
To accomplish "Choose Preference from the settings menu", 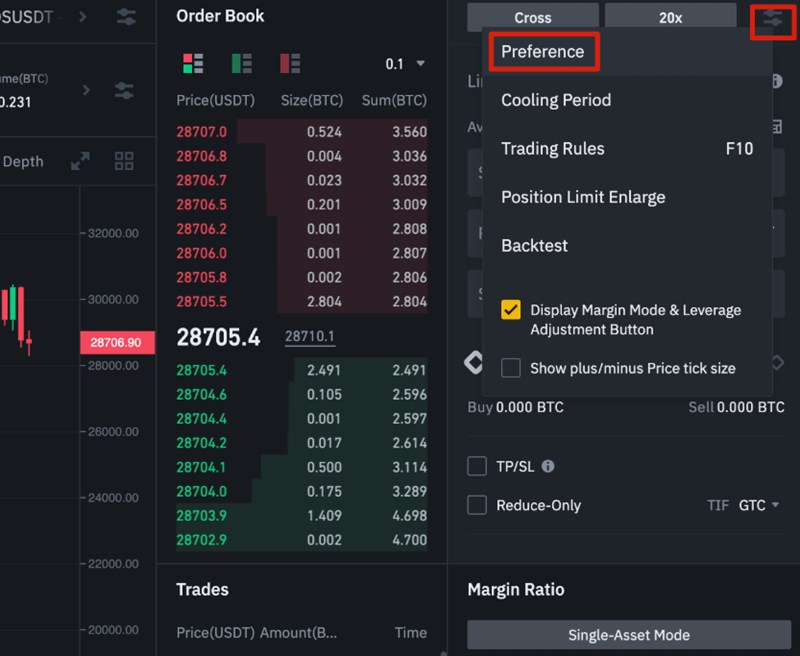I will pyautogui.click(x=543, y=51).
